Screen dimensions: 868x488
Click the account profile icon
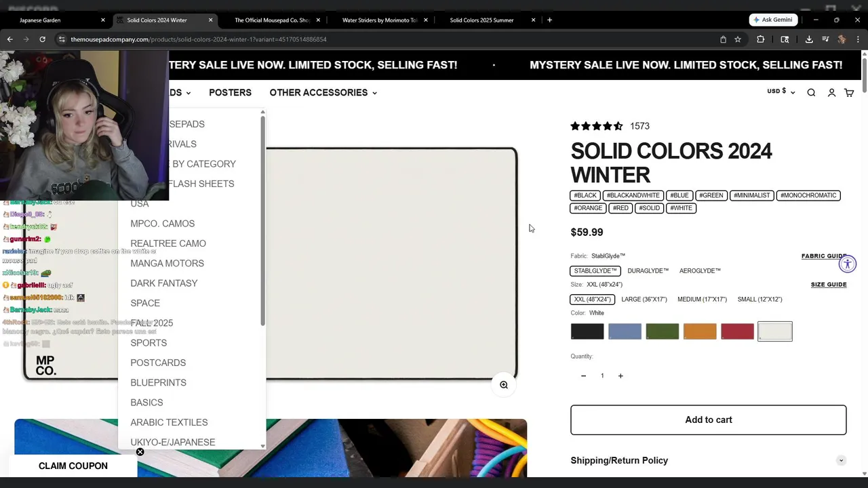click(831, 93)
